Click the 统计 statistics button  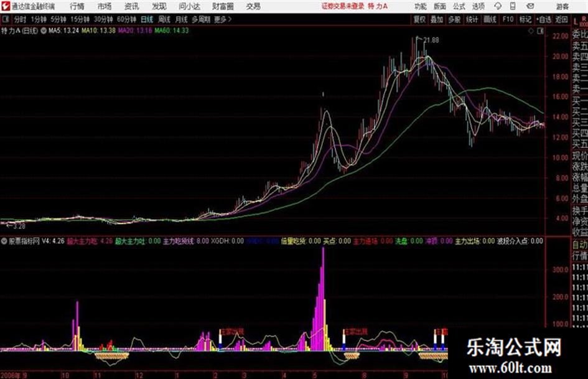pos(472,19)
